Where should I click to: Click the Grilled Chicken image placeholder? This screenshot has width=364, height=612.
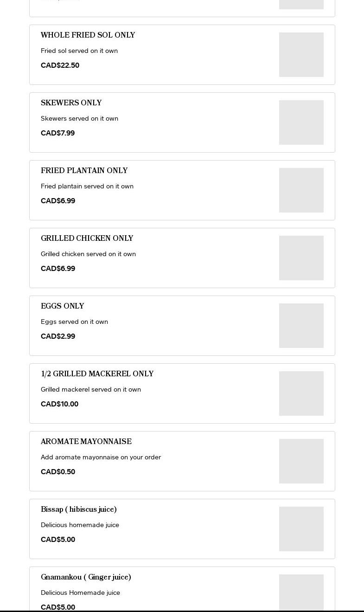[301, 258]
